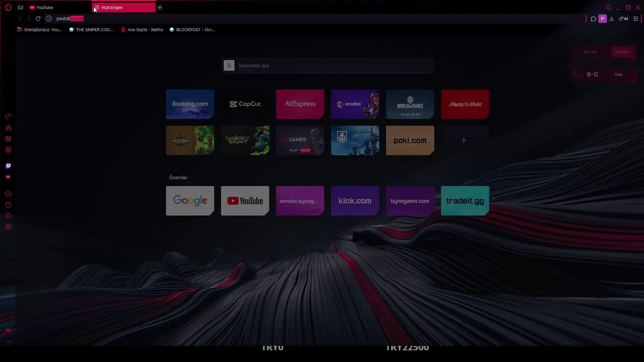
Task: Open the green graffiti game speed dial tile
Action: point(245,140)
